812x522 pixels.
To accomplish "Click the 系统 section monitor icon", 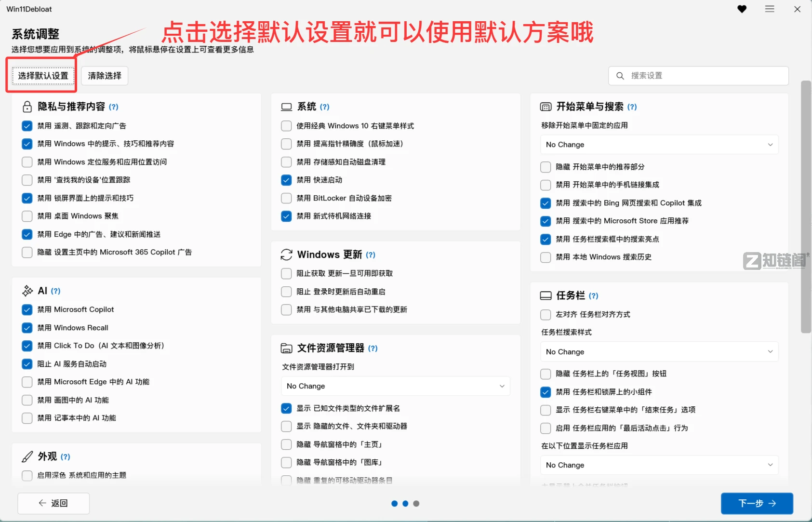I will tap(286, 107).
